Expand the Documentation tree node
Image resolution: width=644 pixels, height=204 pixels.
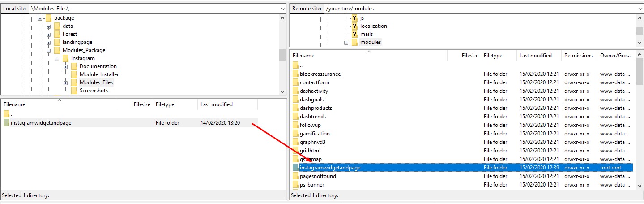pyautogui.click(x=66, y=66)
